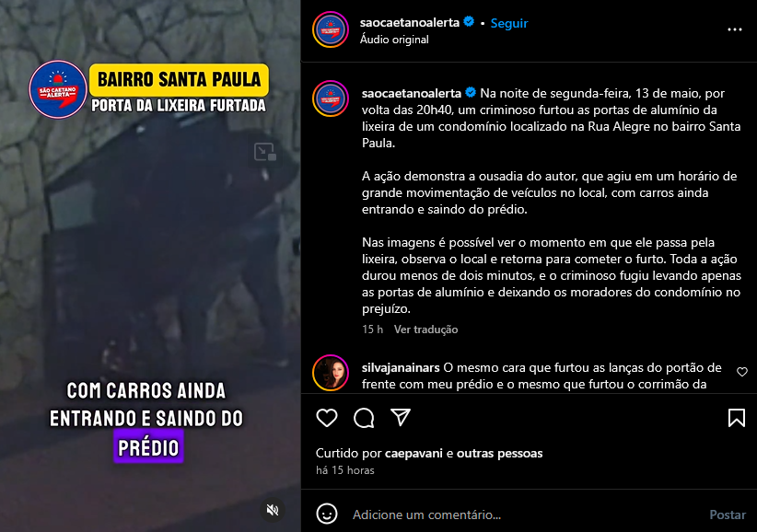
Task: Click Ver tradução under the caption
Action: (425, 330)
